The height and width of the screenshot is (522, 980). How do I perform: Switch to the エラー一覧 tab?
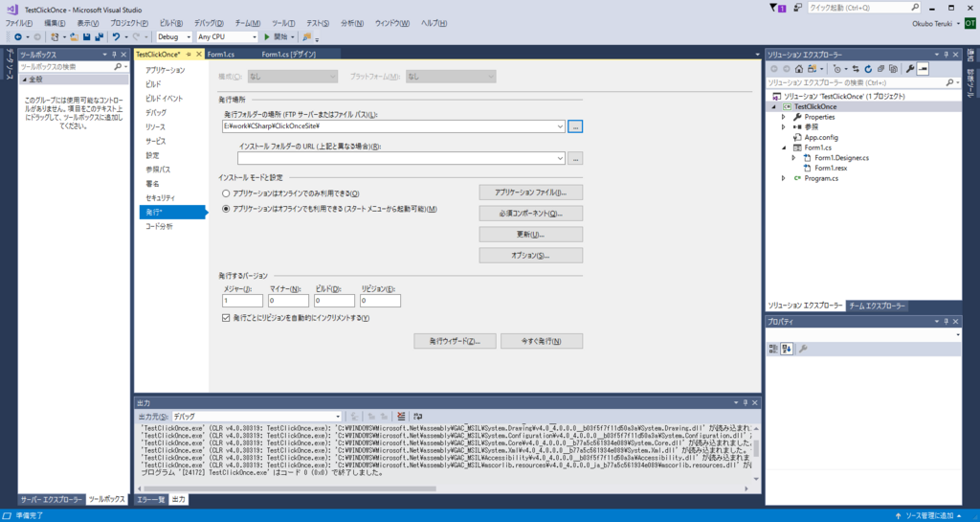click(x=150, y=500)
